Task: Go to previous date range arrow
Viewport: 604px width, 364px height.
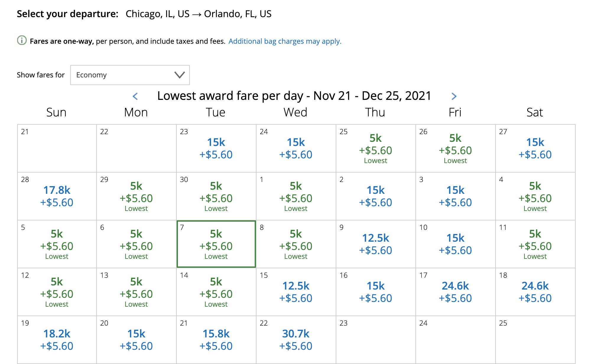Action: [135, 96]
